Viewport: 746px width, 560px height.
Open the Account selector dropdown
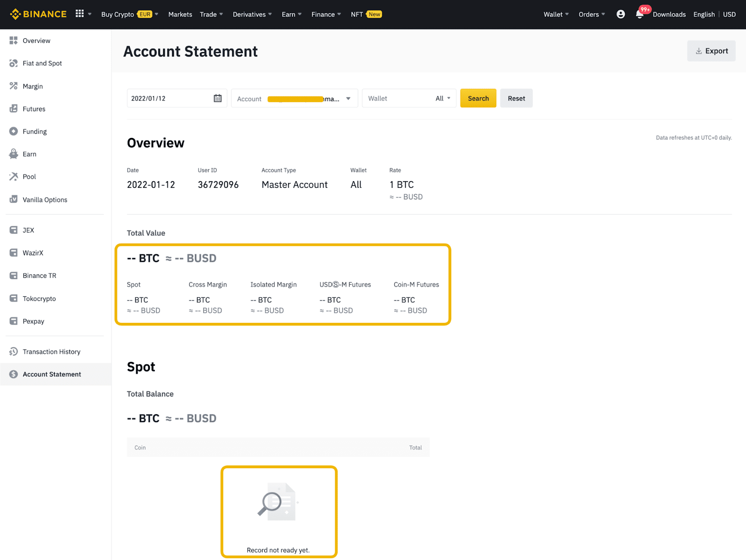[294, 98]
